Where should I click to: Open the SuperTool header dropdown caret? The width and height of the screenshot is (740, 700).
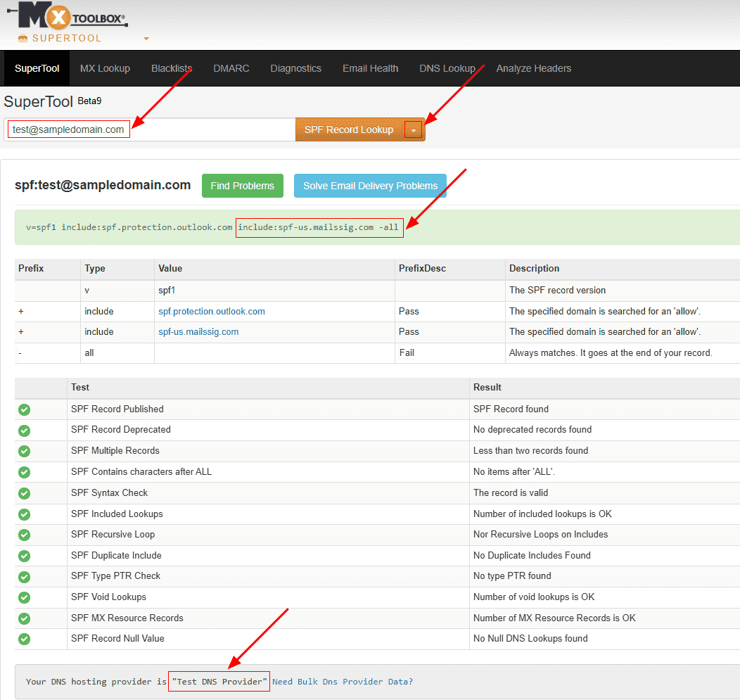[146, 39]
